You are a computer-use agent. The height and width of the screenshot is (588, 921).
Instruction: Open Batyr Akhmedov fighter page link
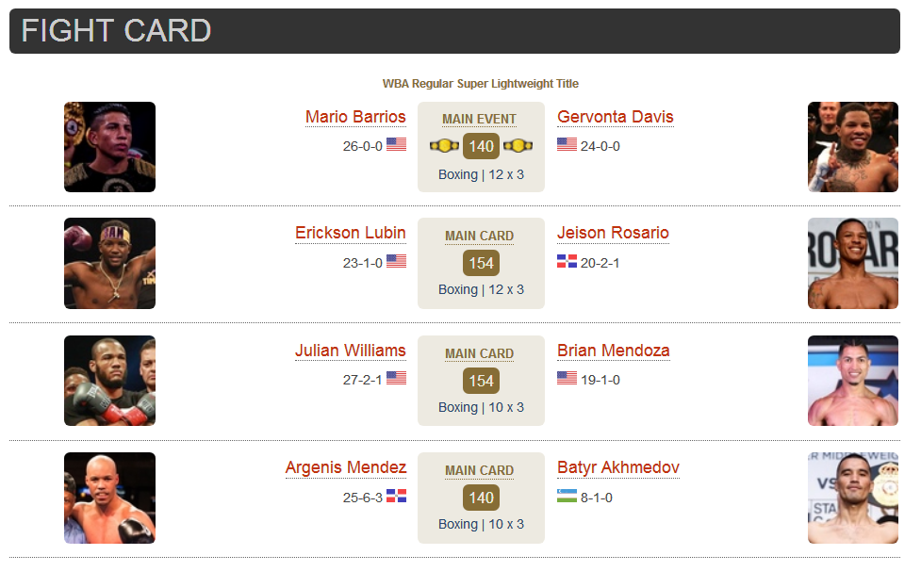click(x=617, y=467)
